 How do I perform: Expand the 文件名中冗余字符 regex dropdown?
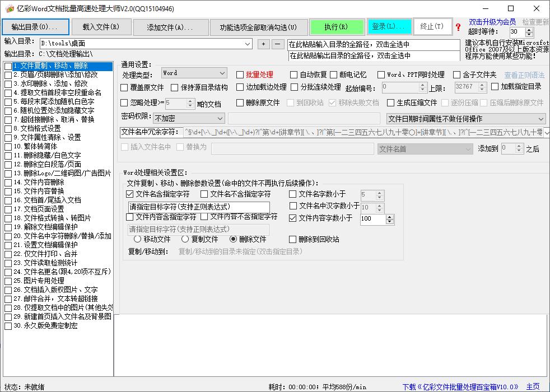pos(547,133)
